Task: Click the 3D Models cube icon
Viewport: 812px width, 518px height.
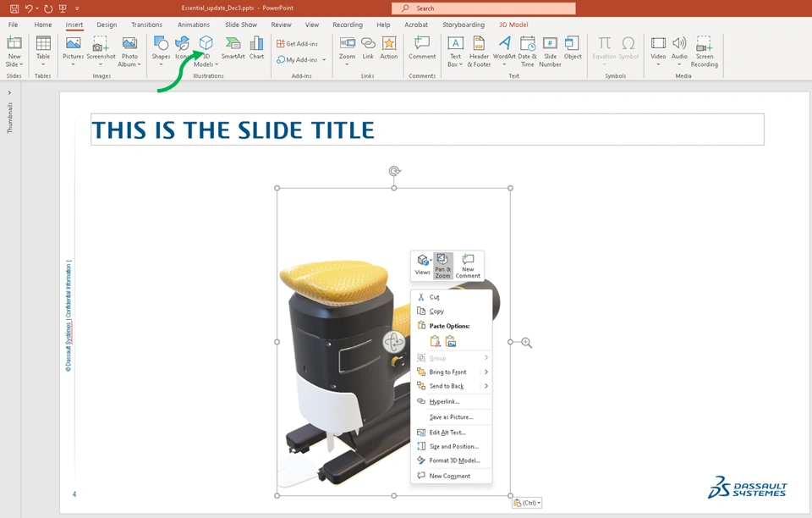Action: pos(206,43)
